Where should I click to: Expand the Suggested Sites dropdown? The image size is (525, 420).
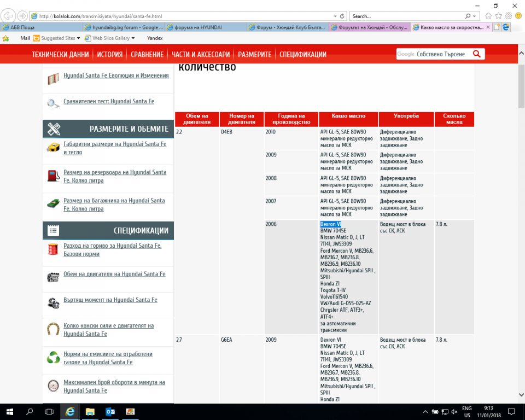(x=79, y=38)
